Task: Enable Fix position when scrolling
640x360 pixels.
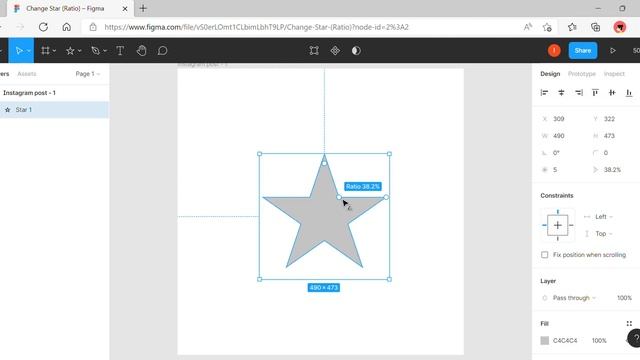Action: (544, 255)
